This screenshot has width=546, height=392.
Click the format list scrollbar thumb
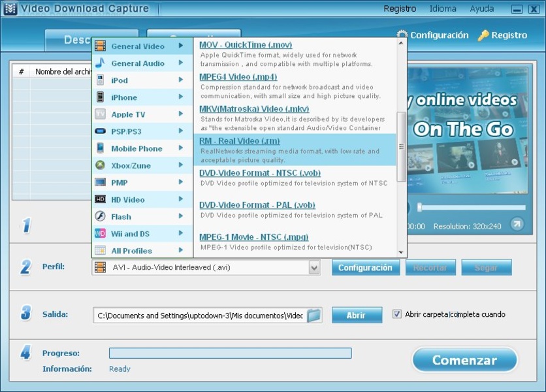click(x=401, y=147)
